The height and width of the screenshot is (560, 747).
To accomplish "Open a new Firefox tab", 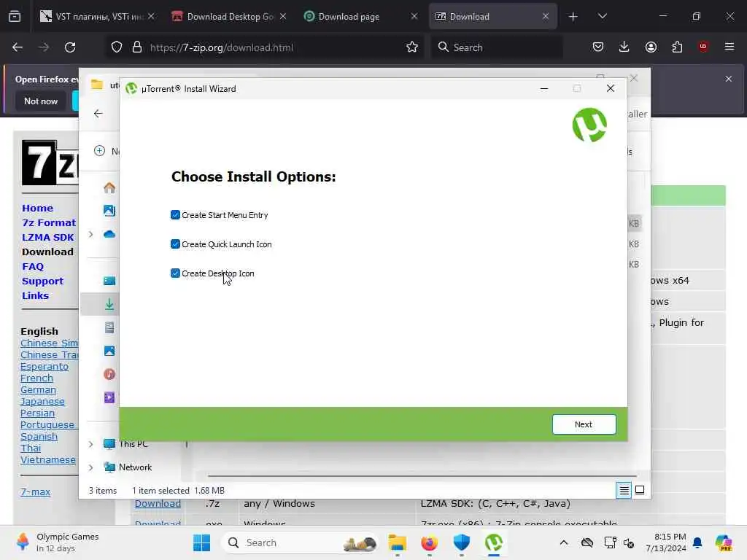I will coord(573,17).
